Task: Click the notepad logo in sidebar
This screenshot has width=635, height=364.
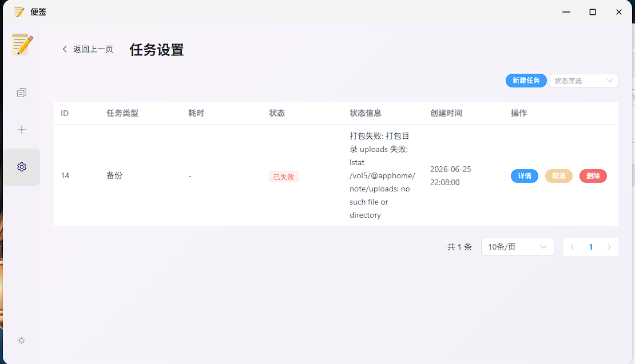Action: coord(22,45)
